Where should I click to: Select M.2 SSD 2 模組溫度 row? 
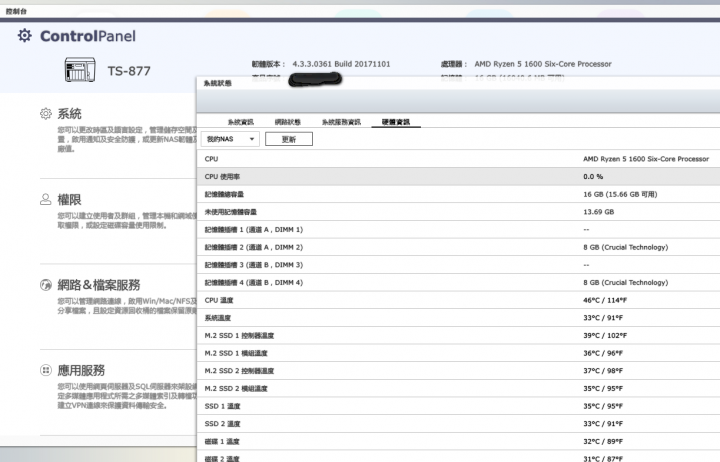(x=458, y=389)
